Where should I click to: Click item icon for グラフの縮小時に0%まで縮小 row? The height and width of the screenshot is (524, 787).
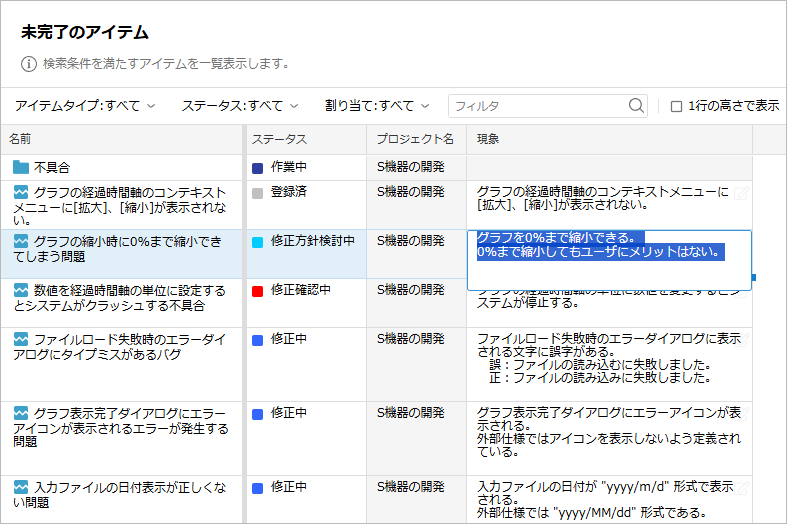[x=21, y=241]
